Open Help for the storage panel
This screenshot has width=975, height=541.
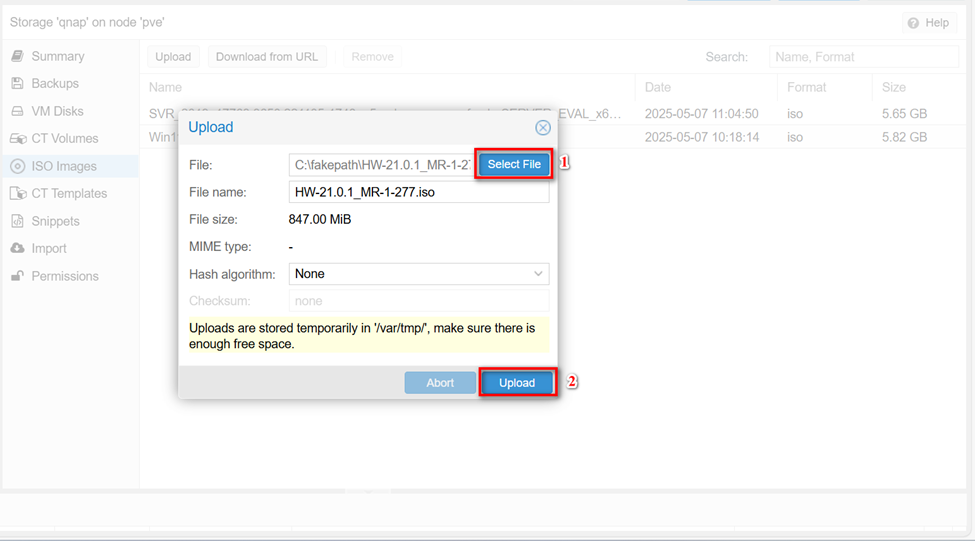(928, 23)
